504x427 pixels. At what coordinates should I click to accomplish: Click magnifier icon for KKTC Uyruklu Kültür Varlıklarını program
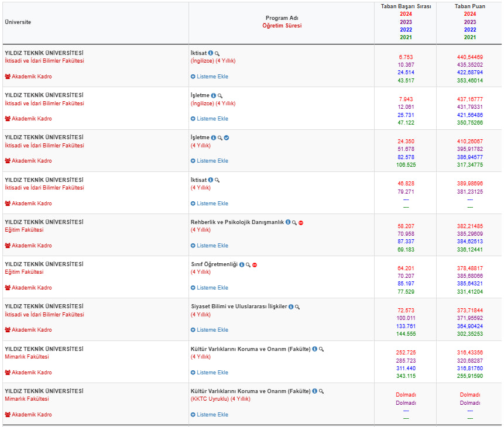(321, 391)
